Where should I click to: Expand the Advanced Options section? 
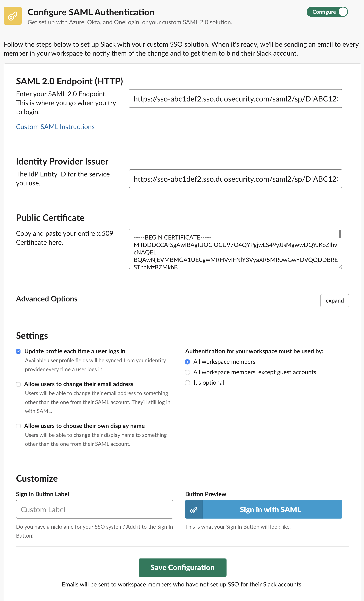(x=335, y=301)
